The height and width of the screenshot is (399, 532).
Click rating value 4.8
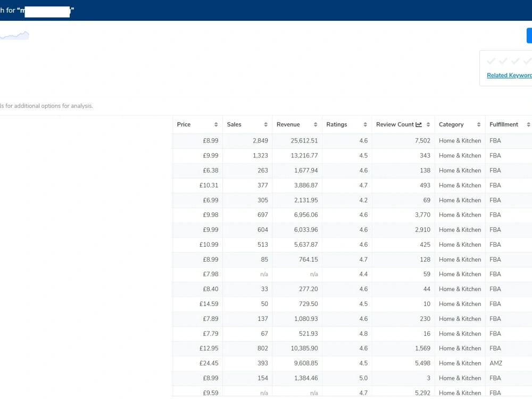pos(363,334)
